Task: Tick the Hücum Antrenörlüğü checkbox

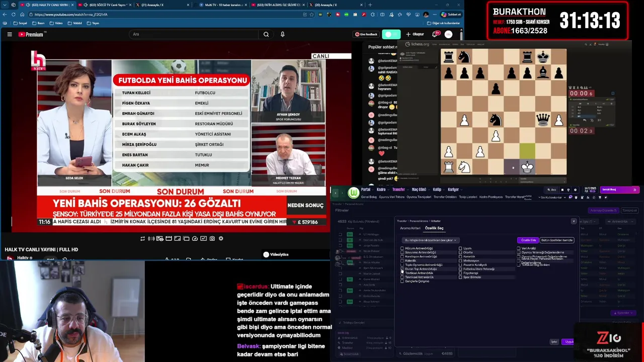Action: [x=402, y=248]
